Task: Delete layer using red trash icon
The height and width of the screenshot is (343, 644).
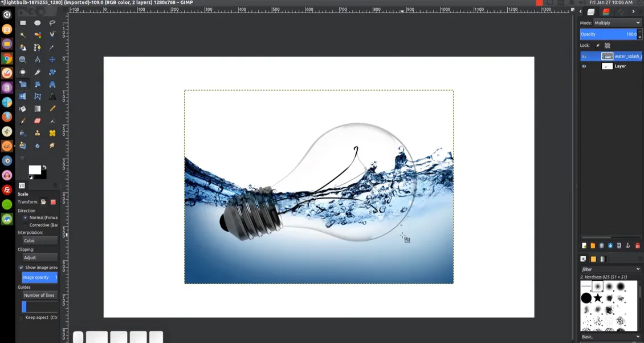Action: click(x=637, y=246)
